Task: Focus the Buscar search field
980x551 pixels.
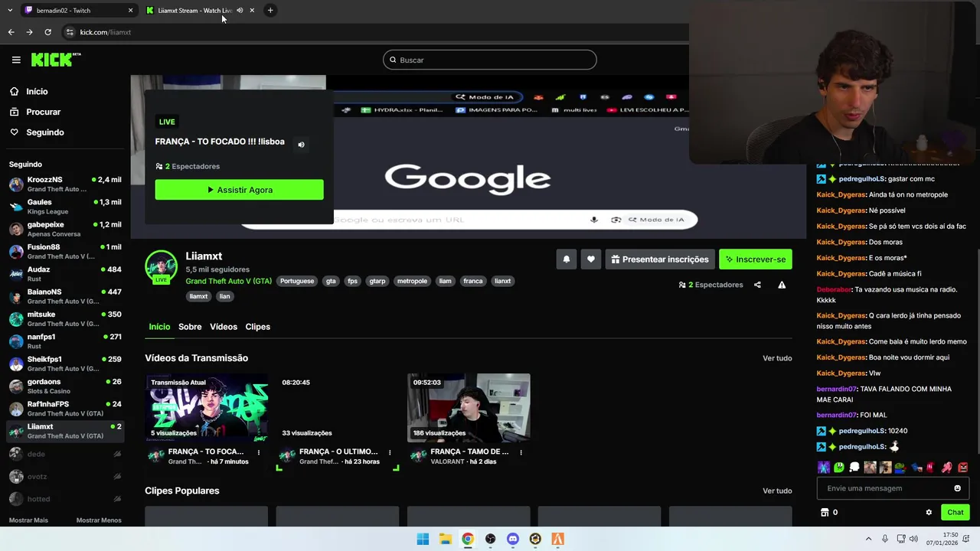Action: pyautogui.click(x=490, y=60)
